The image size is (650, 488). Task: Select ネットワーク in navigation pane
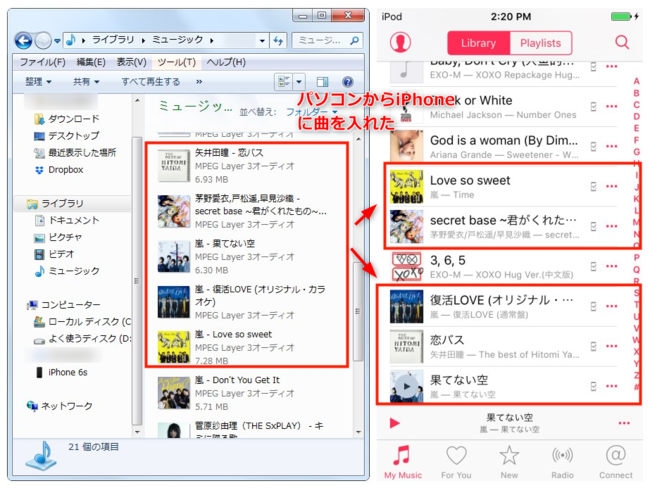(x=59, y=406)
